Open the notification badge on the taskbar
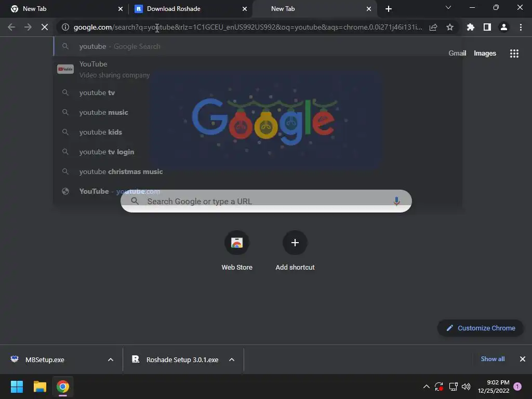 [x=517, y=387]
